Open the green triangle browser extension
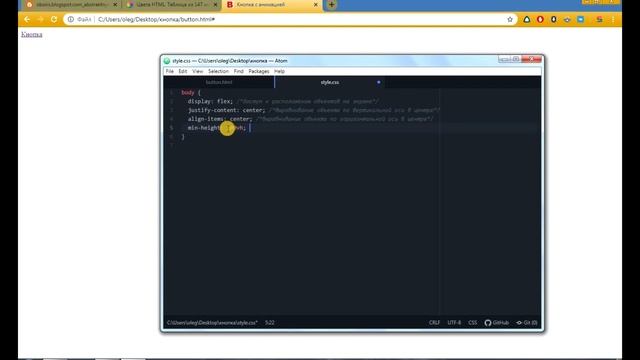 point(527,19)
